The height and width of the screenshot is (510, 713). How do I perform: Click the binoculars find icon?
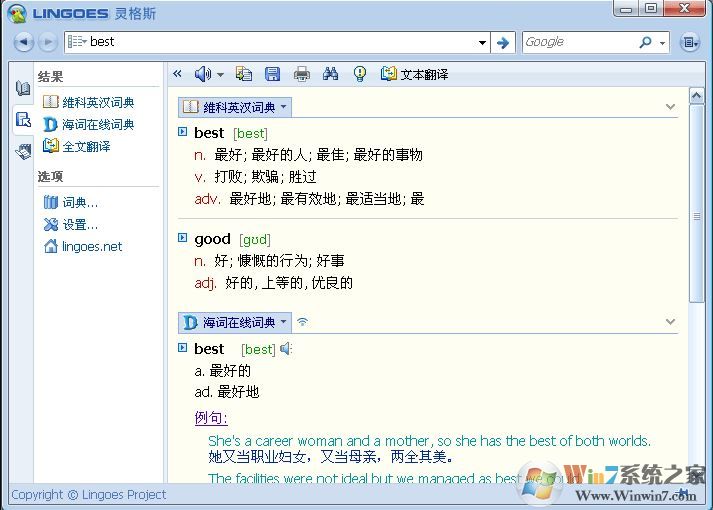[x=331, y=74]
